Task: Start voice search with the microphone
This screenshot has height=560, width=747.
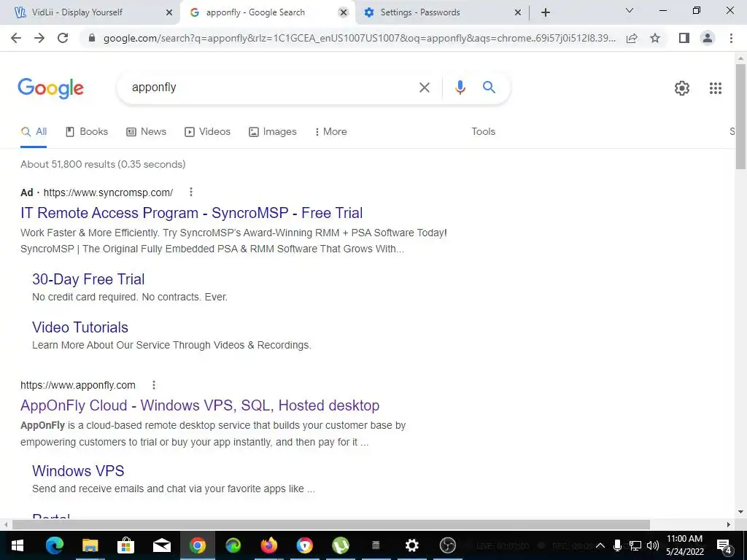Action: tap(460, 87)
